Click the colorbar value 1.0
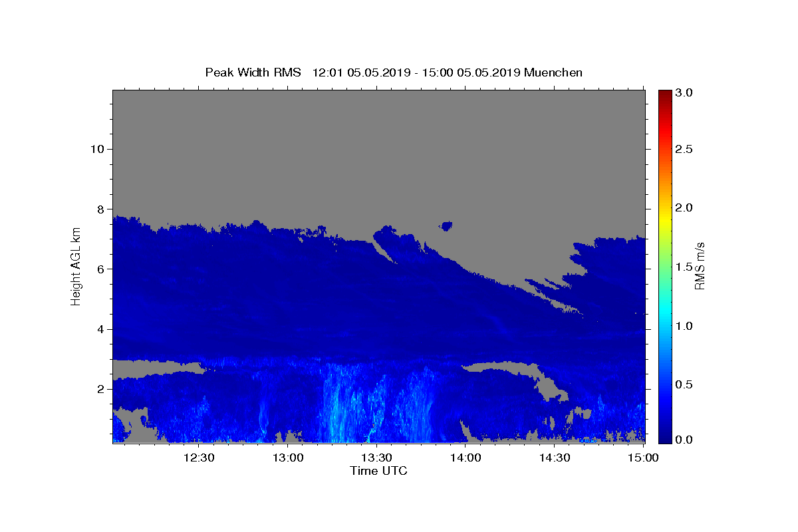The width and height of the screenshot is (798, 532). [685, 326]
